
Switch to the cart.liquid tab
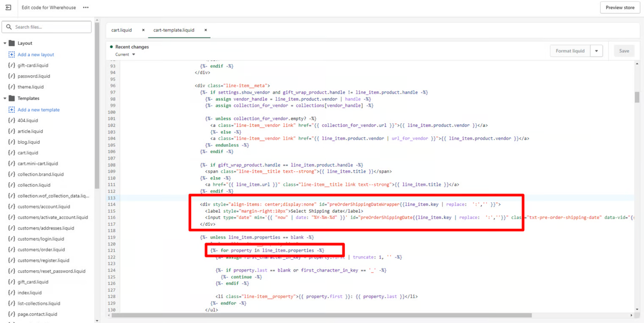[x=121, y=30]
